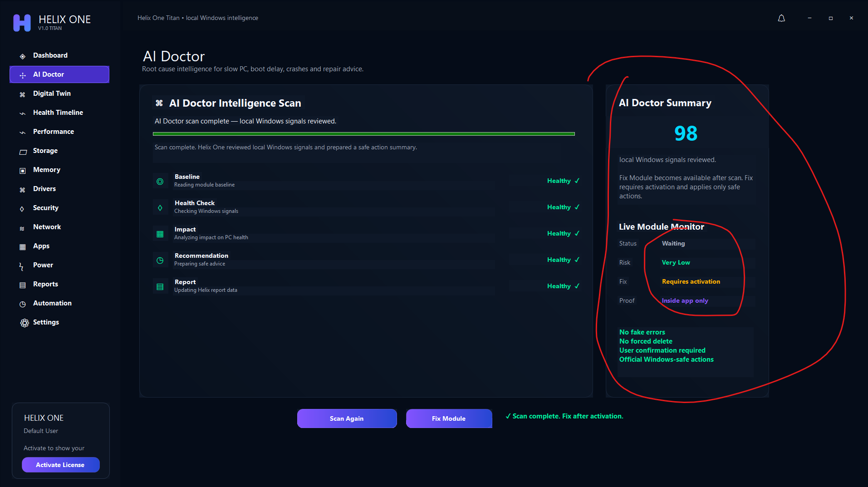This screenshot has width=868, height=487.
Task: Click the Settings gear icon
Action: pyautogui.click(x=25, y=323)
